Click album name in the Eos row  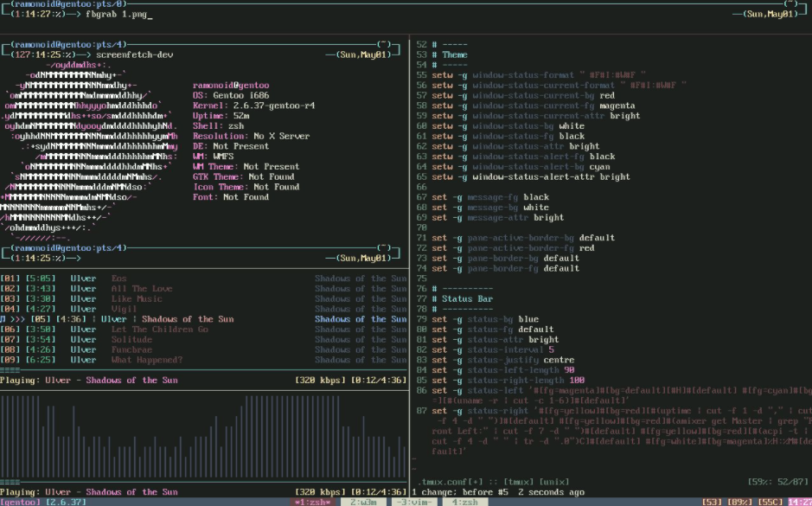coord(361,279)
